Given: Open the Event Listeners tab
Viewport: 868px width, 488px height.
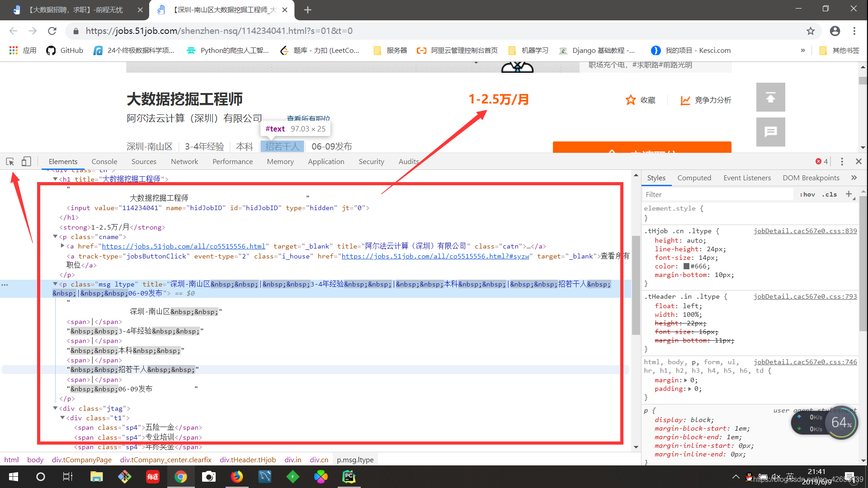Looking at the screenshot, I should [747, 178].
